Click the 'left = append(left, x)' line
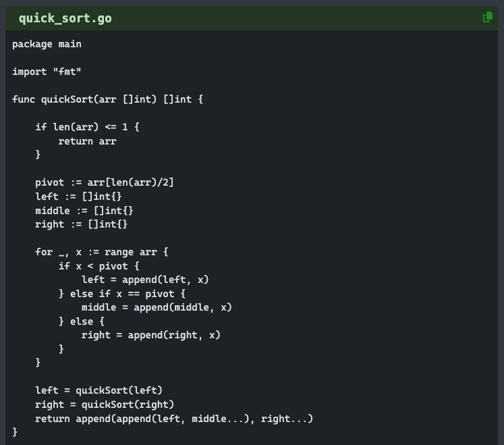Viewport: 504px width, 445px height. (145, 280)
